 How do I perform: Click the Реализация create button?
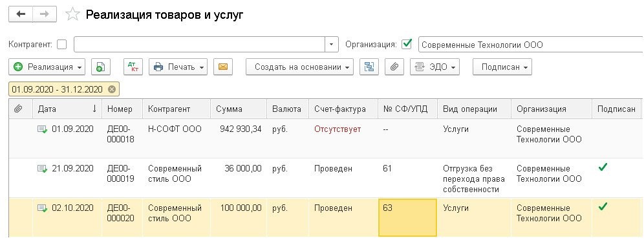coord(47,67)
